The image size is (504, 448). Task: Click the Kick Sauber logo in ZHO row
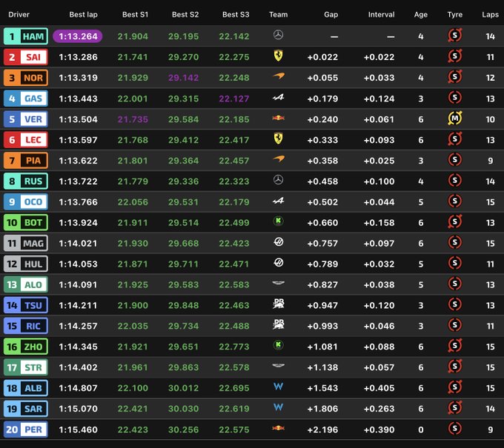tap(279, 345)
